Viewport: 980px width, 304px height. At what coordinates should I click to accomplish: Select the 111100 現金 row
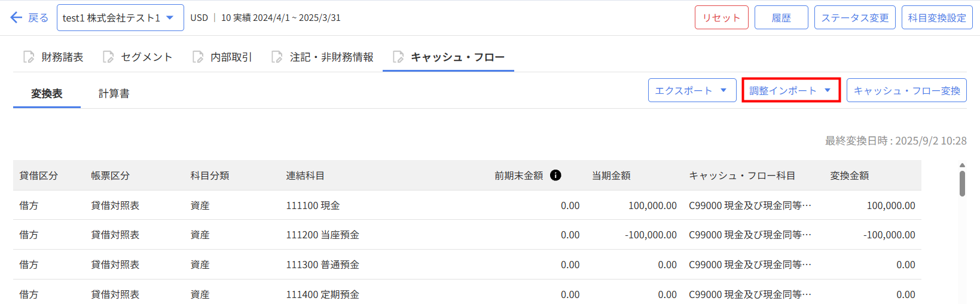pyautogui.click(x=313, y=205)
